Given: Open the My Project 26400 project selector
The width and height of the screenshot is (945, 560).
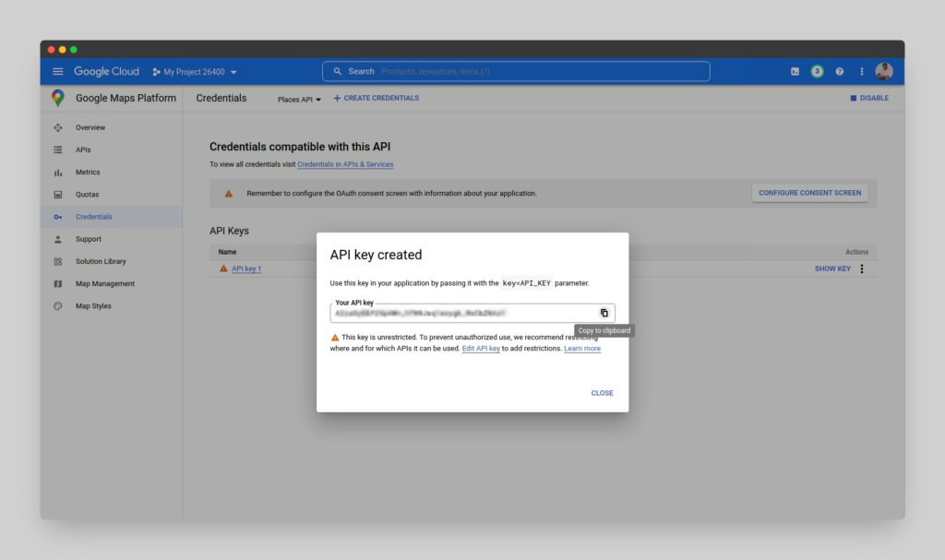Looking at the screenshot, I should tap(195, 72).
